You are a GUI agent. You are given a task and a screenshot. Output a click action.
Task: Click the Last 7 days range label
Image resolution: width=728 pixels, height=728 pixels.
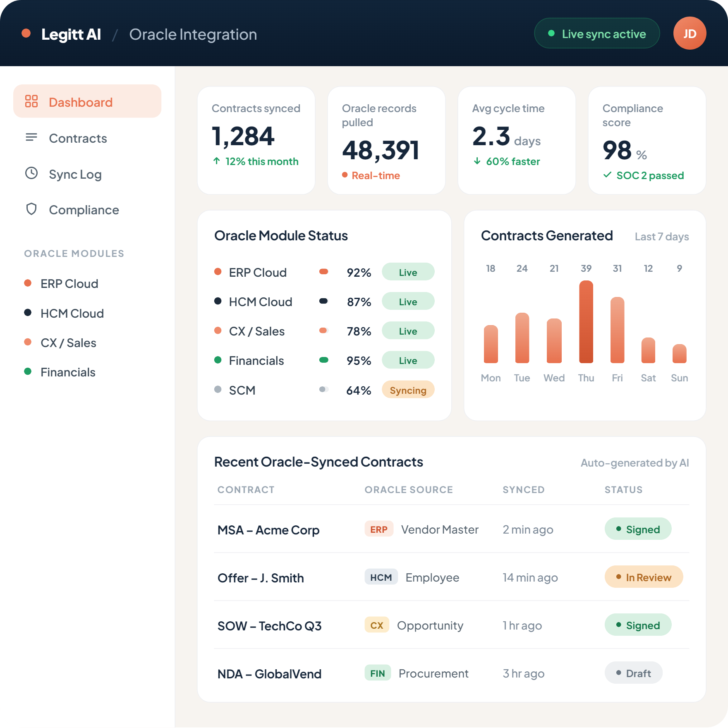(662, 237)
